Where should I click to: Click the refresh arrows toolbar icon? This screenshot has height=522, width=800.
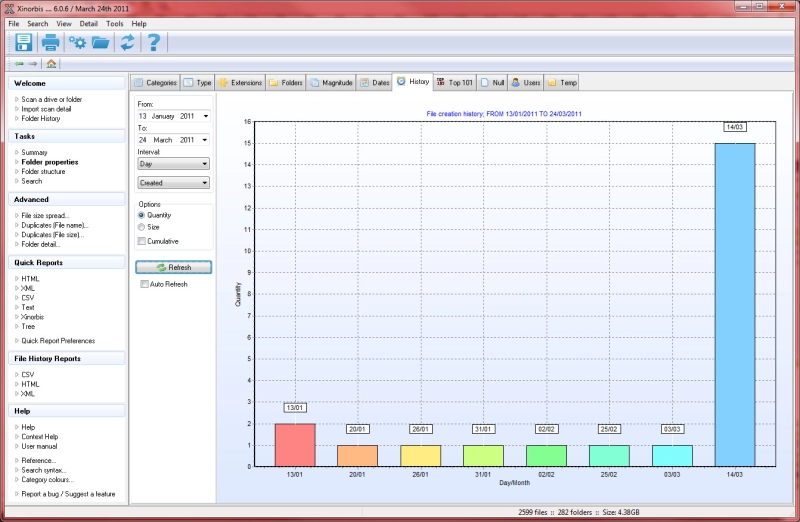pos(127,42)
